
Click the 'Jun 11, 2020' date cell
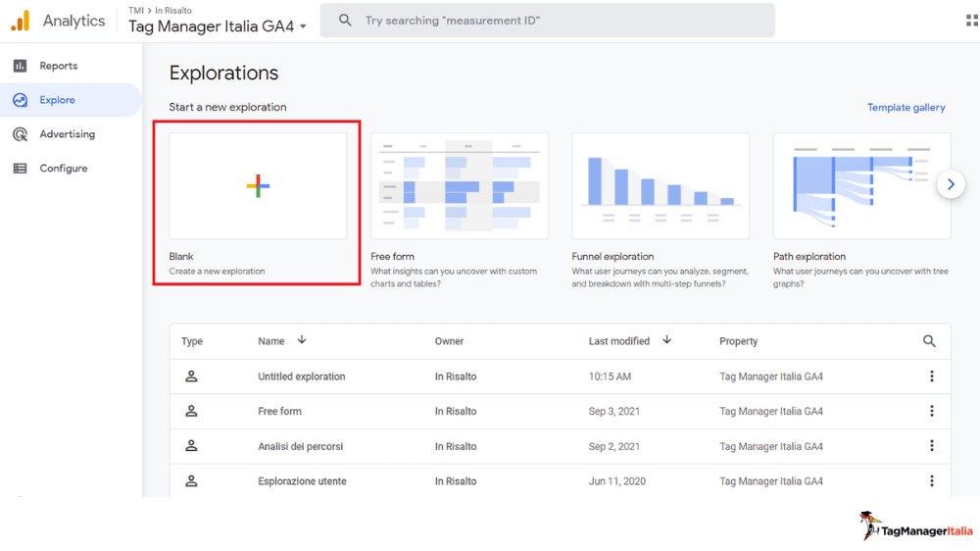tap(616, 481)
